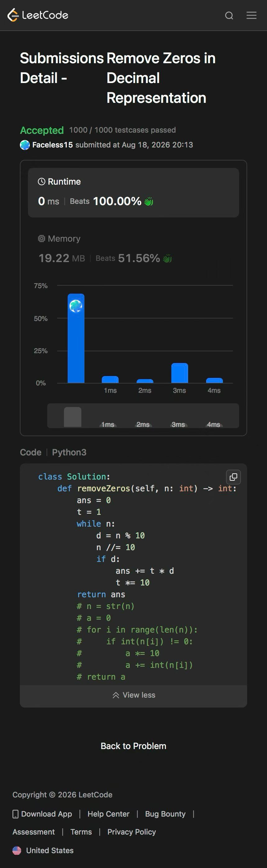Collapse code with View less

[134, 695]
